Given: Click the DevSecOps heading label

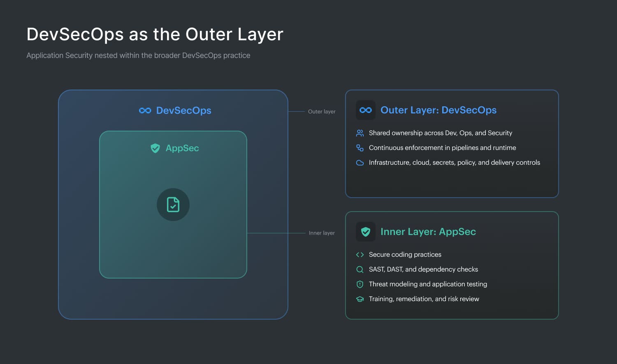Looking at the screenshot, I should pyautogui.click(x=183, y=110).
